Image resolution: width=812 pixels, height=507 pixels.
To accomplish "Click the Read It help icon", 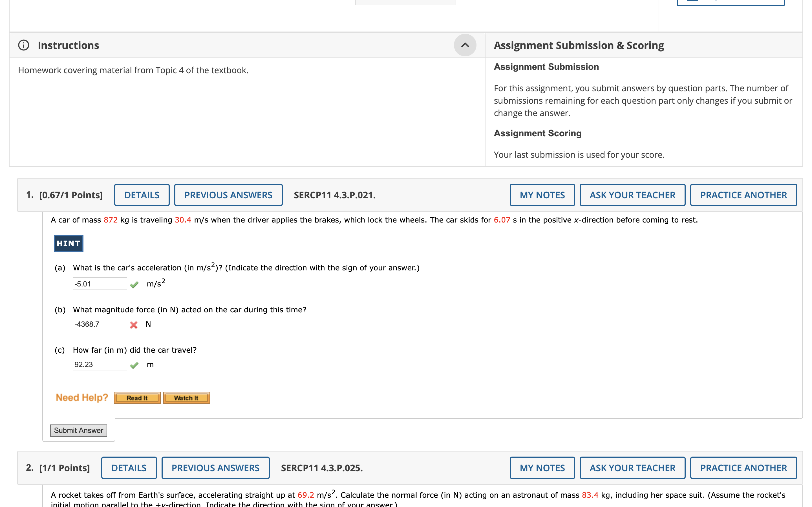I will [137, 398].
